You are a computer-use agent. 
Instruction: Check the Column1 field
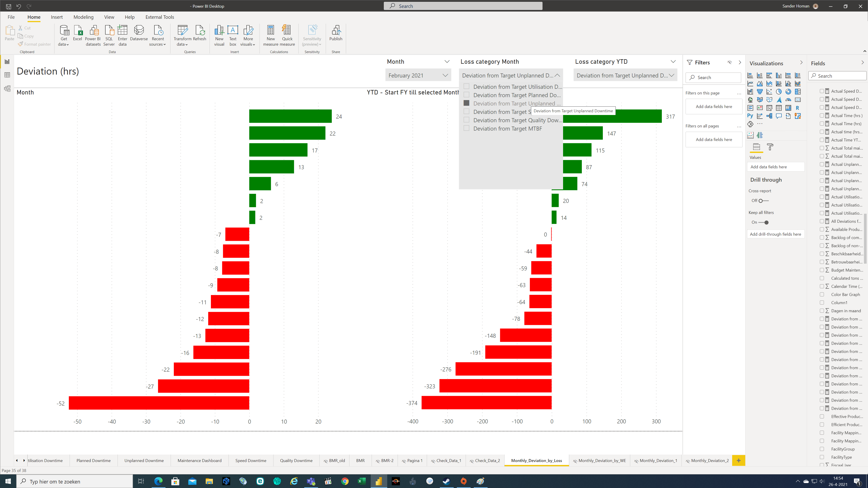pyautogui.click(x=822, y=303)
